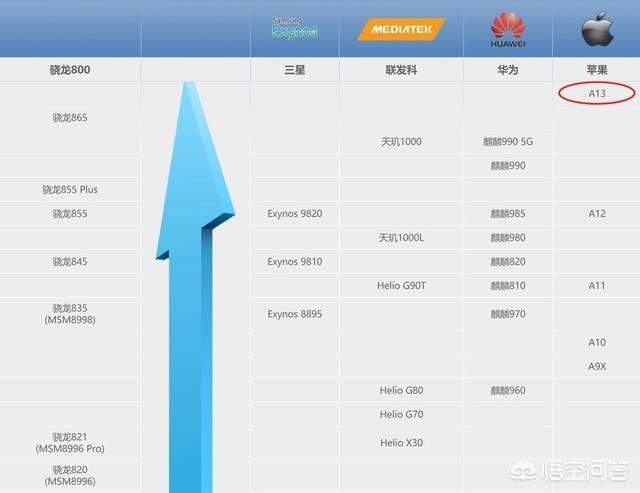The image size is (640, 493).
Task: Click the Helio G80 cell
Action: pos(401,390)
